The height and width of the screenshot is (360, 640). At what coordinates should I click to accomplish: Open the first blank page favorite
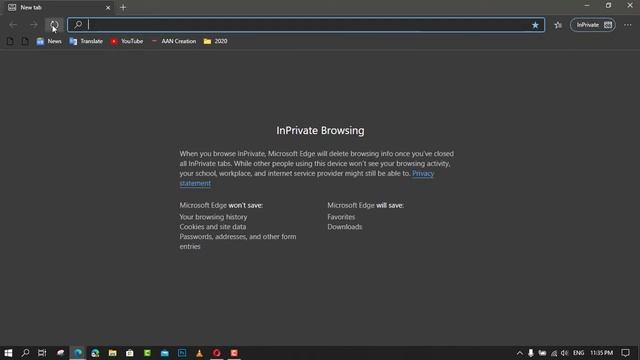point(10,41)
